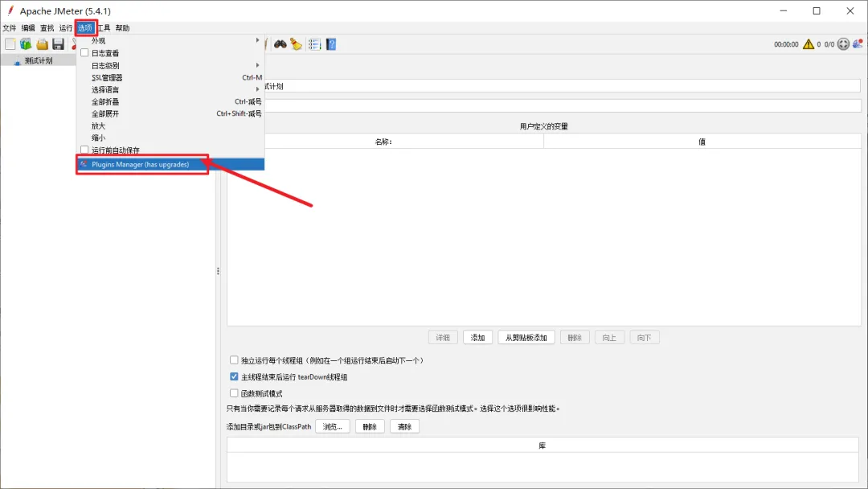Viewport: 868px width, 489px height.
Task: Toggle the 日志查看 checkbox in menu
Action: (x=84, y=52)
